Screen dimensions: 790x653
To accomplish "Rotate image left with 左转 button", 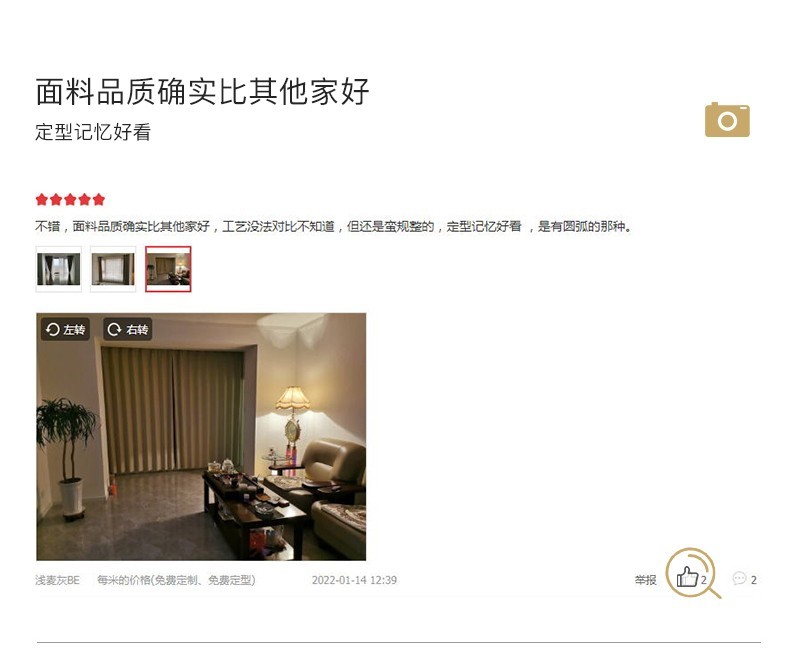I will point(65,330).
